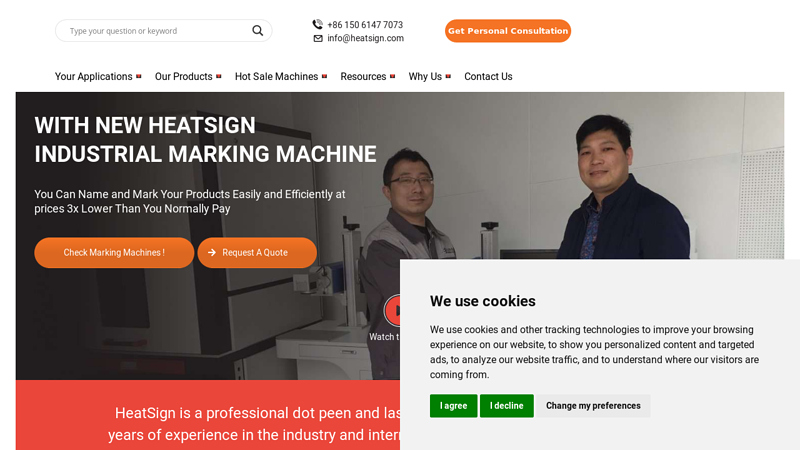Click the hero headline WITH NEW HEATSIGN
This screenshot has width=800, height=450.
[145, 126]
